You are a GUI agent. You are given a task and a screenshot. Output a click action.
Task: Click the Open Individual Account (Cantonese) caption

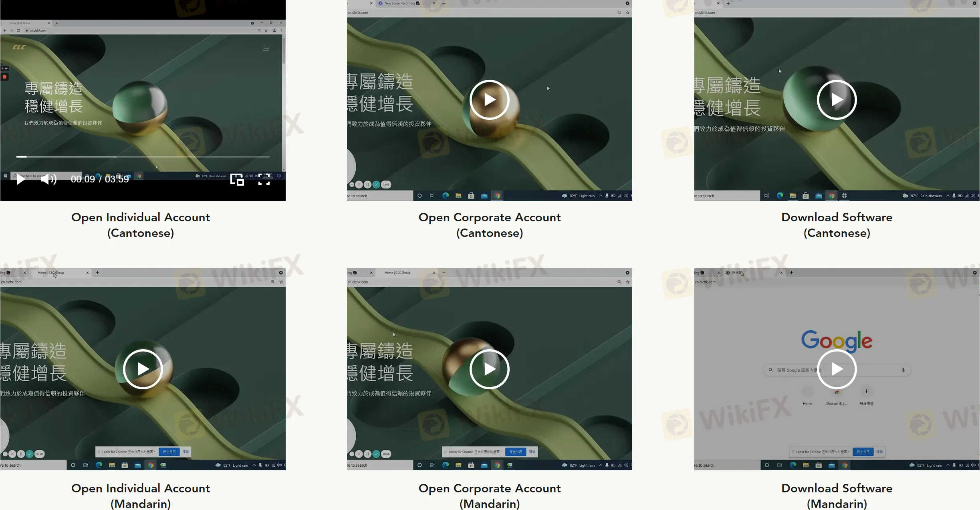point(141,225)
